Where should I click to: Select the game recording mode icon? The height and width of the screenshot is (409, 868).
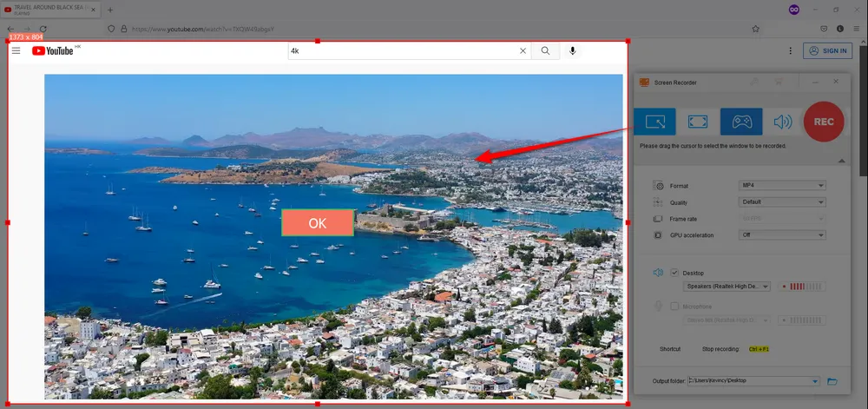click(741, 122)
